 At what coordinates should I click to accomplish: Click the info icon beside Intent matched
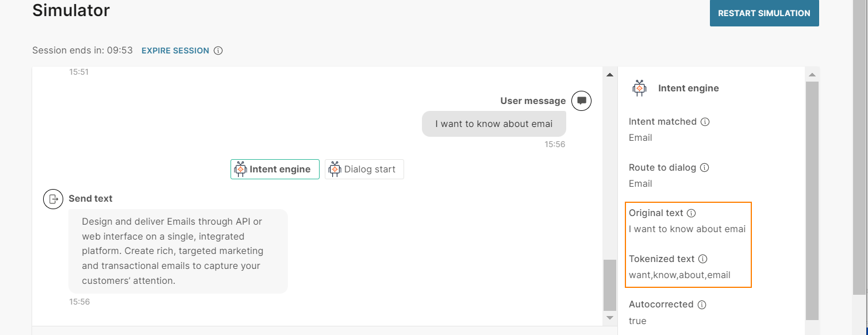tap(705, 122)
